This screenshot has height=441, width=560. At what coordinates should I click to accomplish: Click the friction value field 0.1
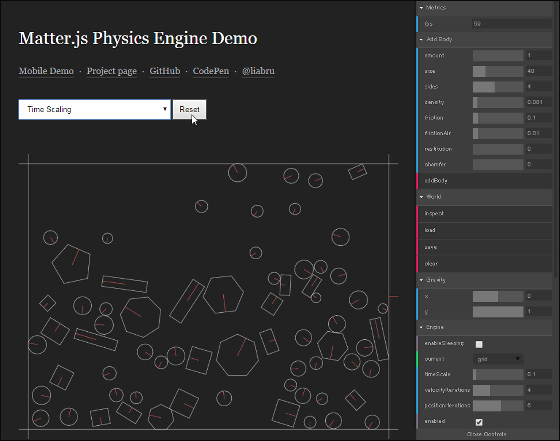539,118
